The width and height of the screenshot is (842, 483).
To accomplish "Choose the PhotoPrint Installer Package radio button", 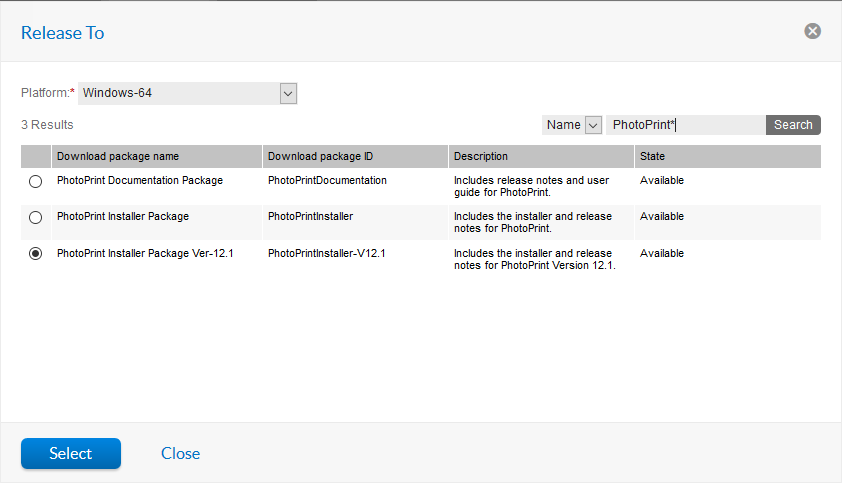I will pyautogui.click(x=36, y=217).
